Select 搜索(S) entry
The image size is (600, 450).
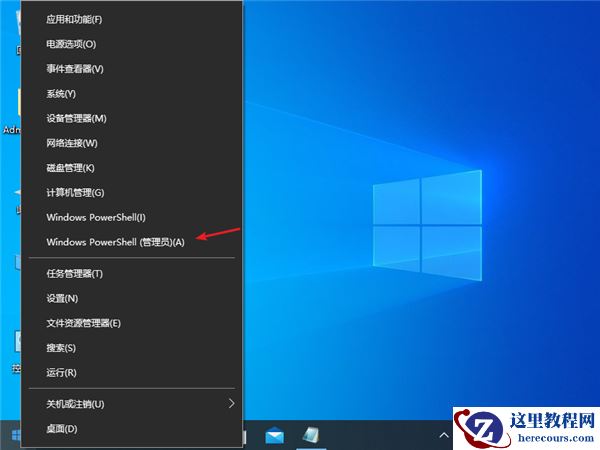(x=132, y=348)
